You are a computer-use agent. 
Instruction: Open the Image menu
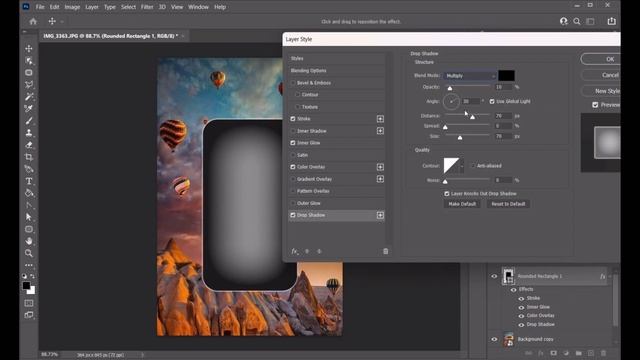[72, 7]
